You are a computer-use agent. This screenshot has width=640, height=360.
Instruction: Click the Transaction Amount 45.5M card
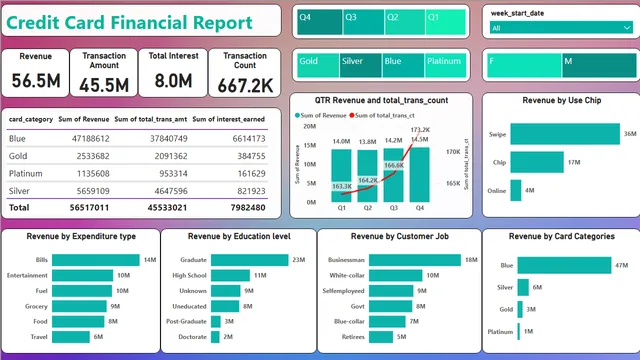104,73
